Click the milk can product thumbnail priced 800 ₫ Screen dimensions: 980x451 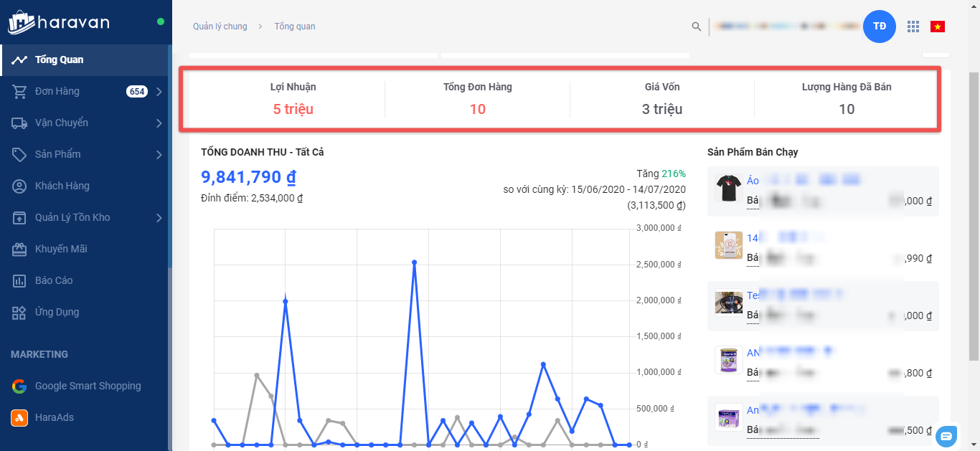tap(728, 360)
